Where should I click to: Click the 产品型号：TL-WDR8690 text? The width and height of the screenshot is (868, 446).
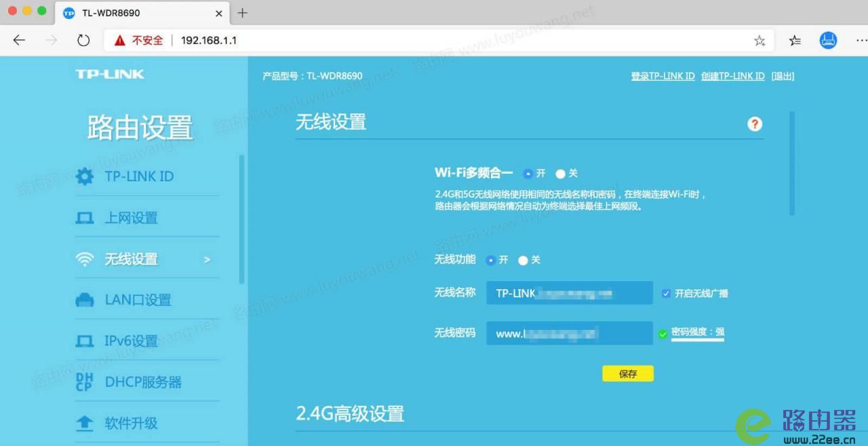[313, 76]
